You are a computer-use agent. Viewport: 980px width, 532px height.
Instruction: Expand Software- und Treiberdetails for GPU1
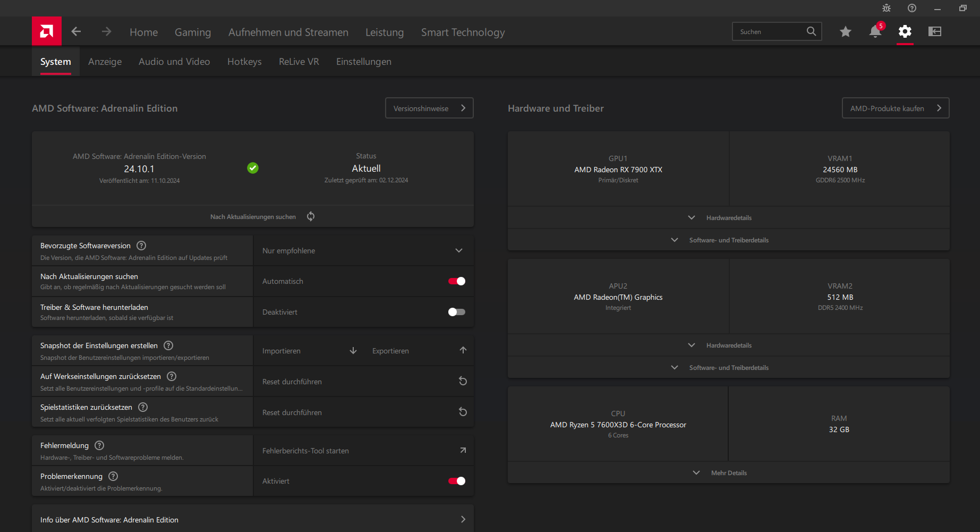[x=729, y=240]
